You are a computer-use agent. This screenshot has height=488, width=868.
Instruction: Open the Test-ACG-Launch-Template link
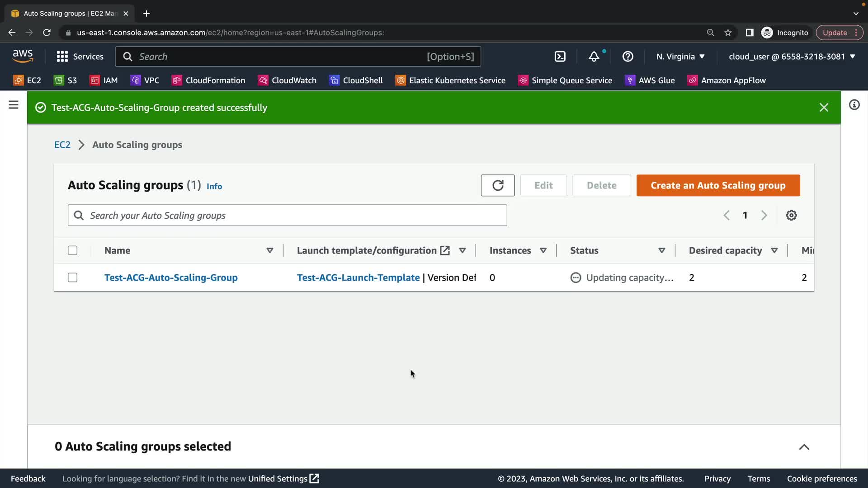click(x=358, y=277)
